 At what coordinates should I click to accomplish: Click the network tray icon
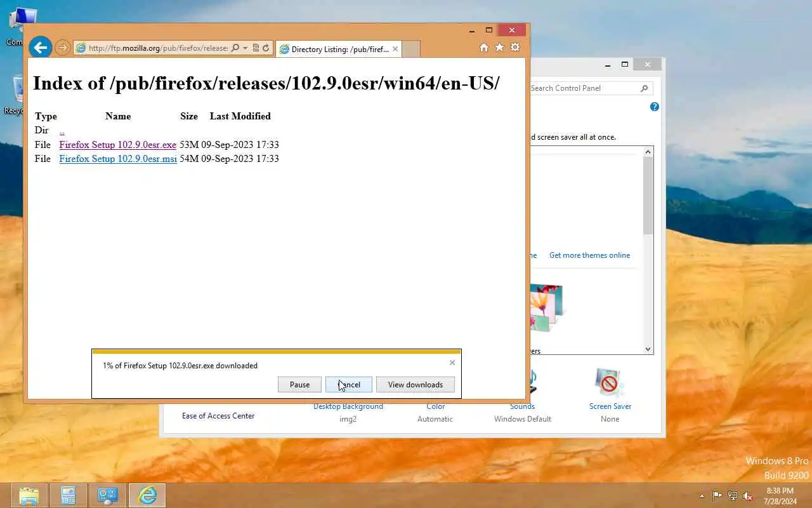pos(733,496)
